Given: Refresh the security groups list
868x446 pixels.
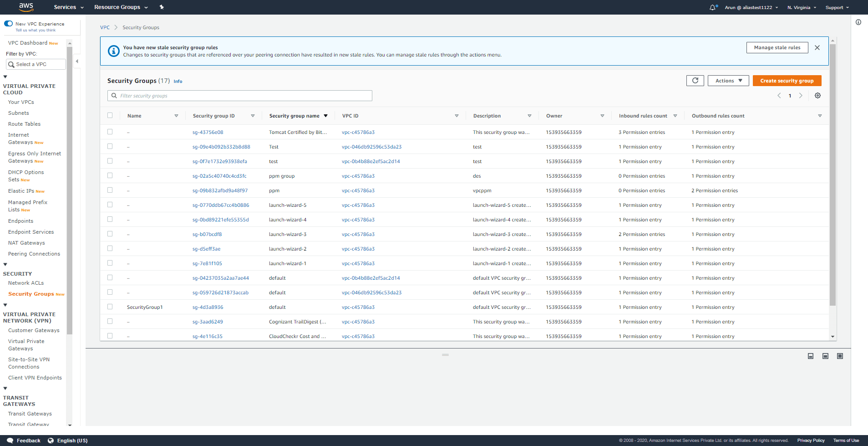Looking at the screenshot, I should point(695,80).
